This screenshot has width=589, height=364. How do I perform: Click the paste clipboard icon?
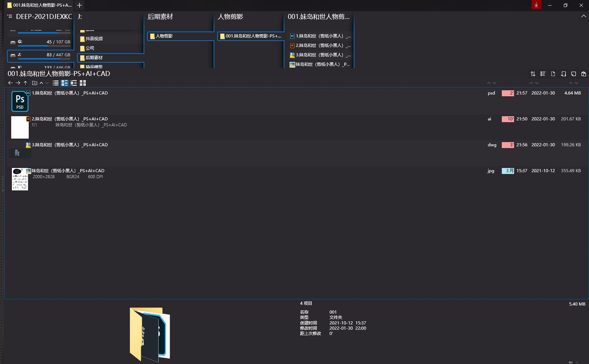click(583, 74)
